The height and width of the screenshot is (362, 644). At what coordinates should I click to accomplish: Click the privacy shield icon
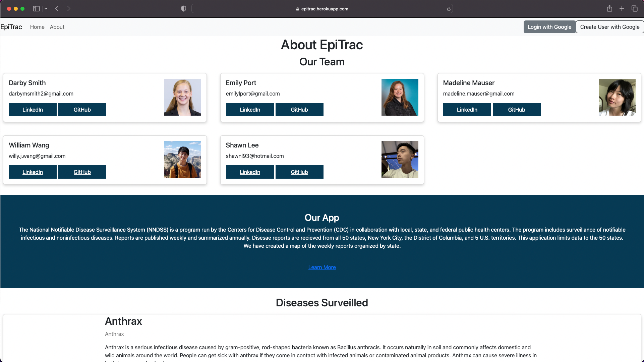coord(183,9)
